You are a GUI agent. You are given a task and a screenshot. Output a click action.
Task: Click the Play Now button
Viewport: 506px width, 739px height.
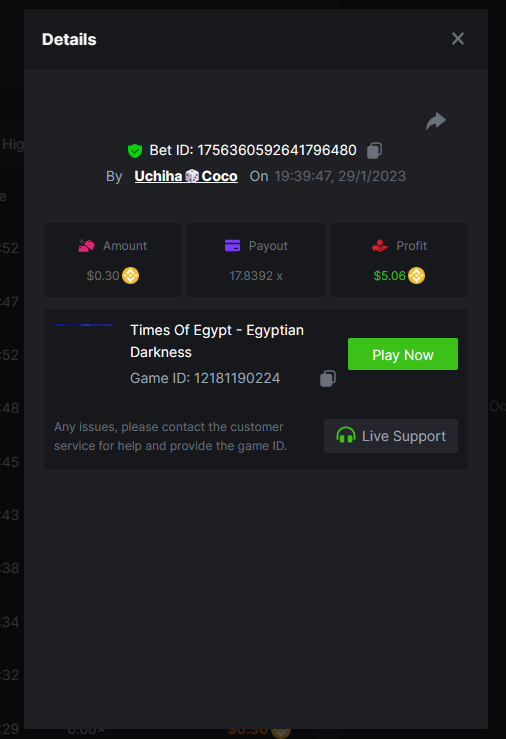click(x=403, y=354)
